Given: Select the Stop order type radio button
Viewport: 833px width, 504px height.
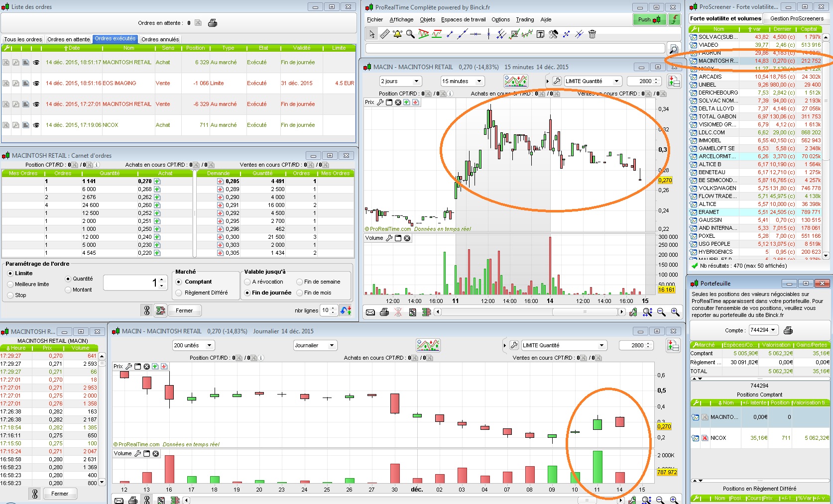Looking at the screenshot, I should (10, 295).
